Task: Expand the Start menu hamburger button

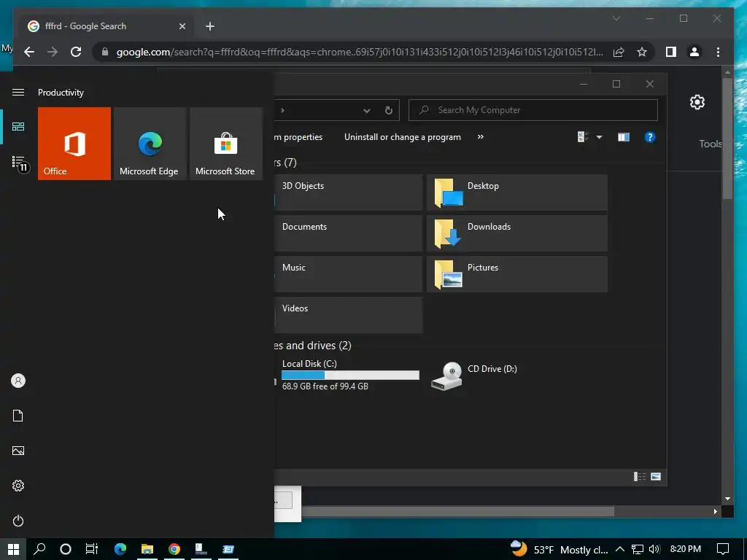Action: tap(18, 92)
